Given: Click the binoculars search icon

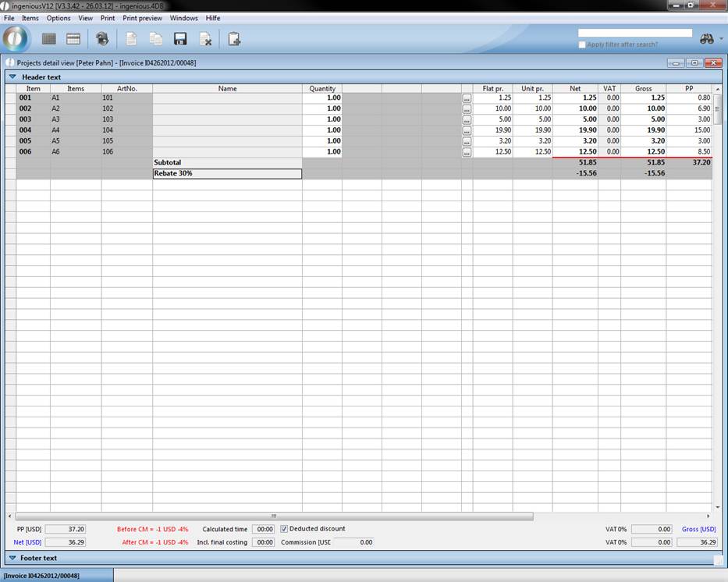Looking at the screenshot, I should coord(707,39).
